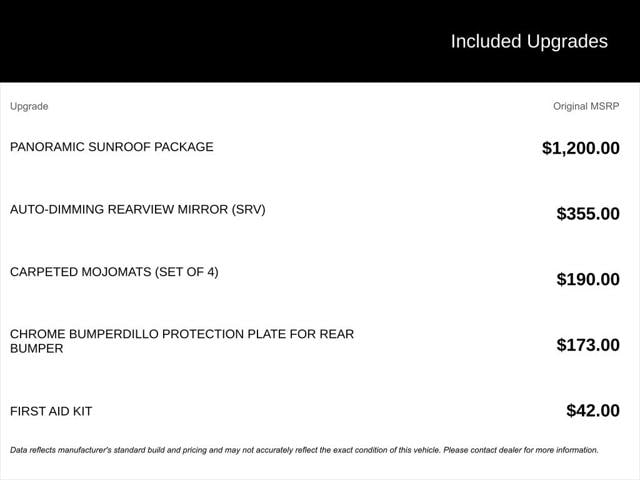Click the $173.00 Bumperdillo price

pyautogui.click(x=588, y=345)
